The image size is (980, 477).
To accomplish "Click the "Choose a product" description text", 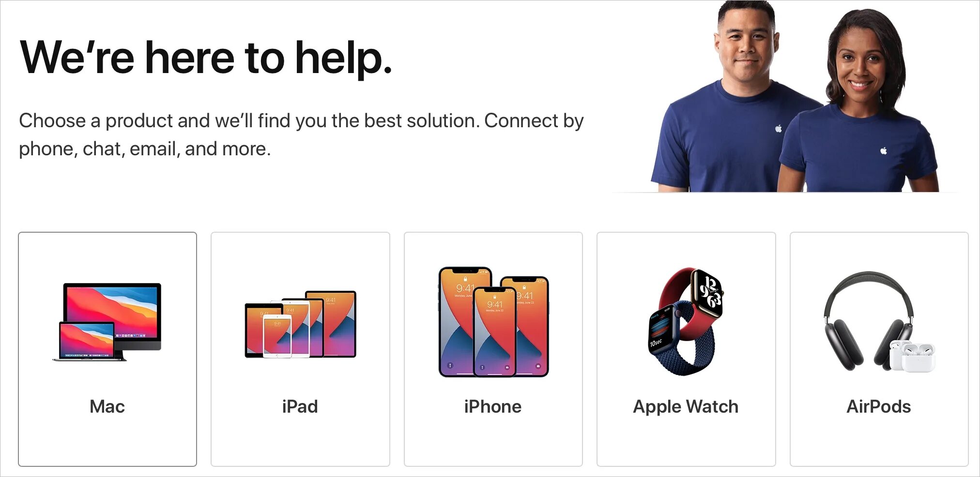I will click(x=301, y=134).
